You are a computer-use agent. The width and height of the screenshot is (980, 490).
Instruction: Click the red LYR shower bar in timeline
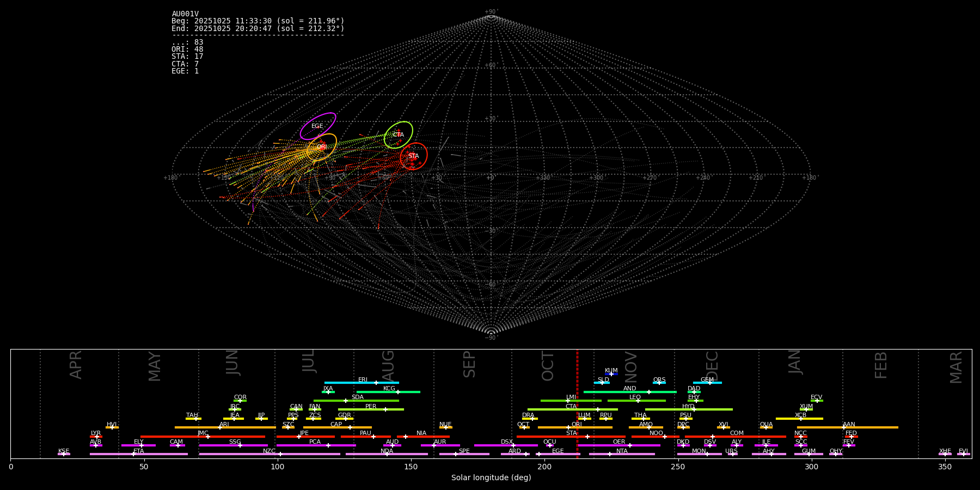pos(96,437)
